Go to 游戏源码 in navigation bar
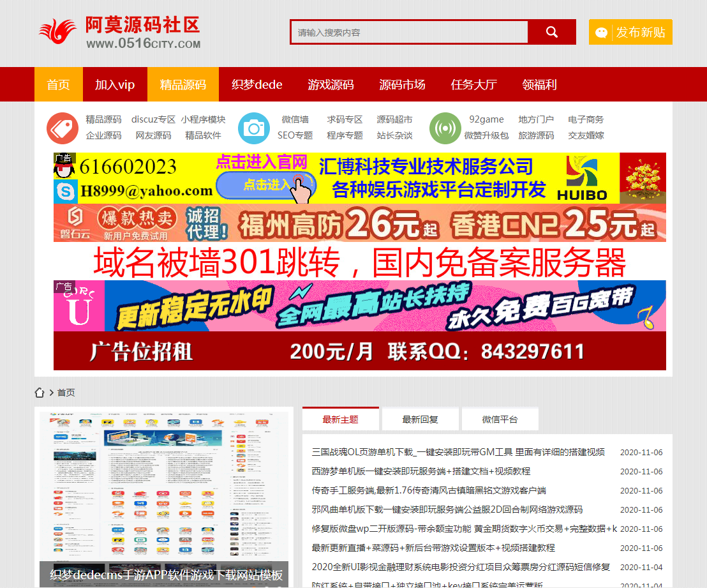Screen dimensions: 707x588 coord(331,84)
